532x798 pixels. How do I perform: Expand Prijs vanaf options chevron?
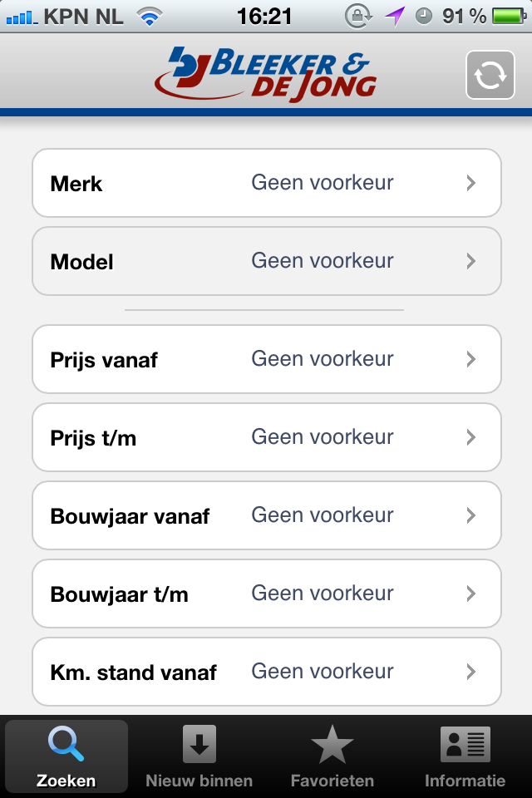coord(470,359)
